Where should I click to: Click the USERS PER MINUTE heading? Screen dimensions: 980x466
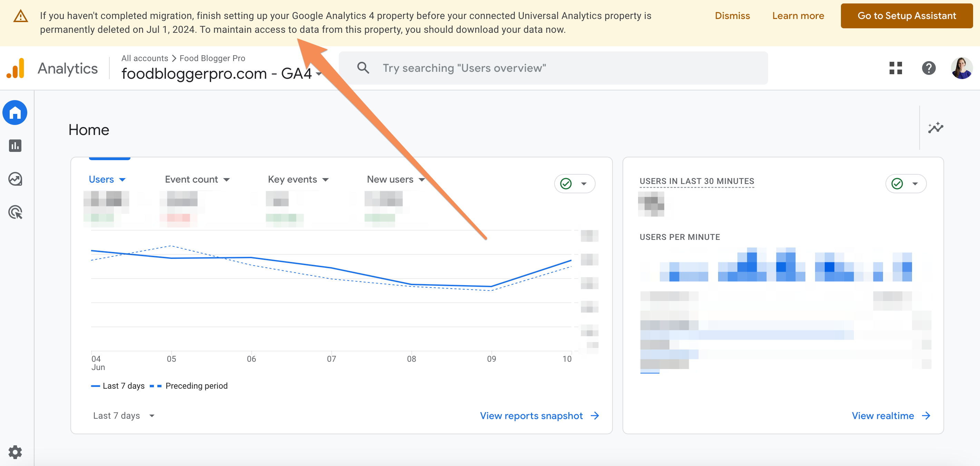point(679,237)
